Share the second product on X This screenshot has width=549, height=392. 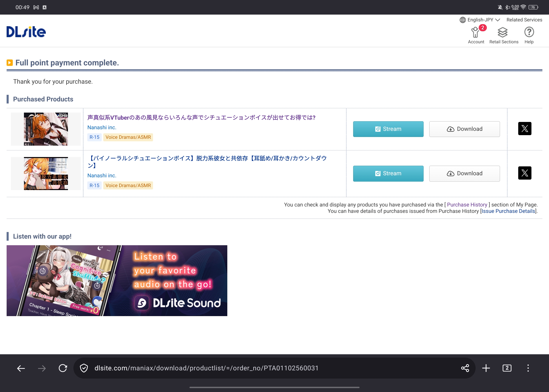[524, 173]
